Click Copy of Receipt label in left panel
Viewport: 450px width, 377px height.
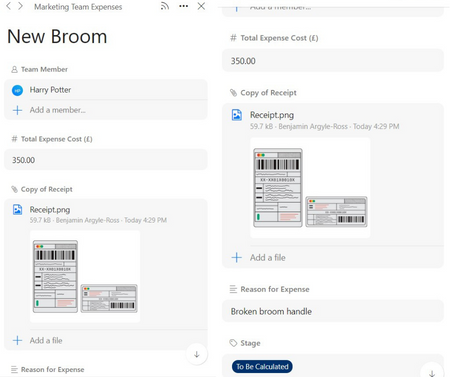point(47,189)
